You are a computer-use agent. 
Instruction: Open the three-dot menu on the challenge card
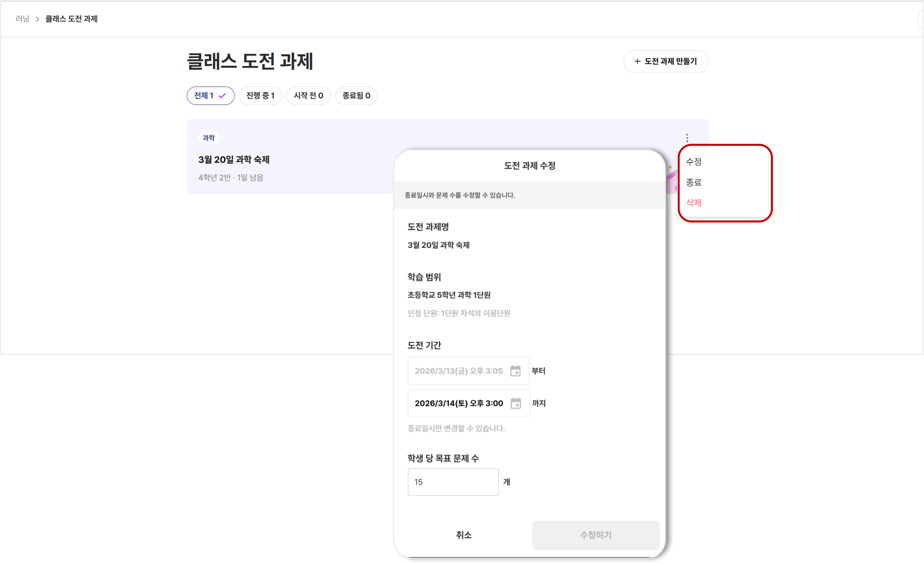click(687, 138)
